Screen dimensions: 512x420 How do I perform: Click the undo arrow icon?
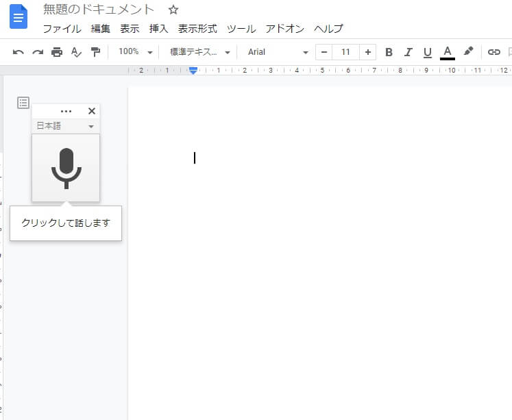19,52
